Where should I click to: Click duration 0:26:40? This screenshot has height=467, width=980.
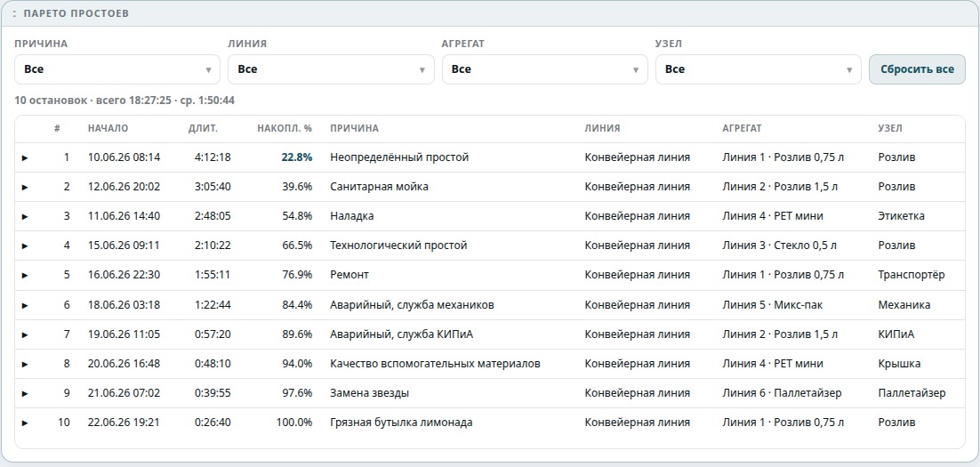coord(213,423)
